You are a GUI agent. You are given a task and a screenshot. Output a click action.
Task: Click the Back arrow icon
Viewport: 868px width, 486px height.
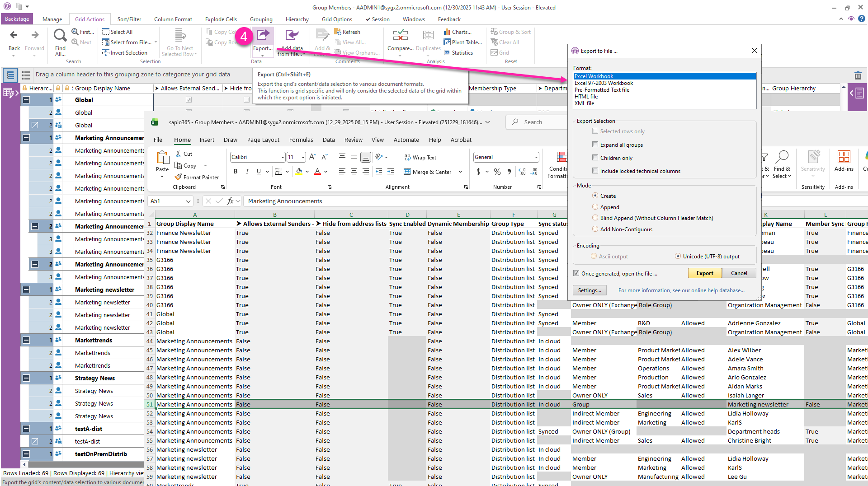click(14, 35)
